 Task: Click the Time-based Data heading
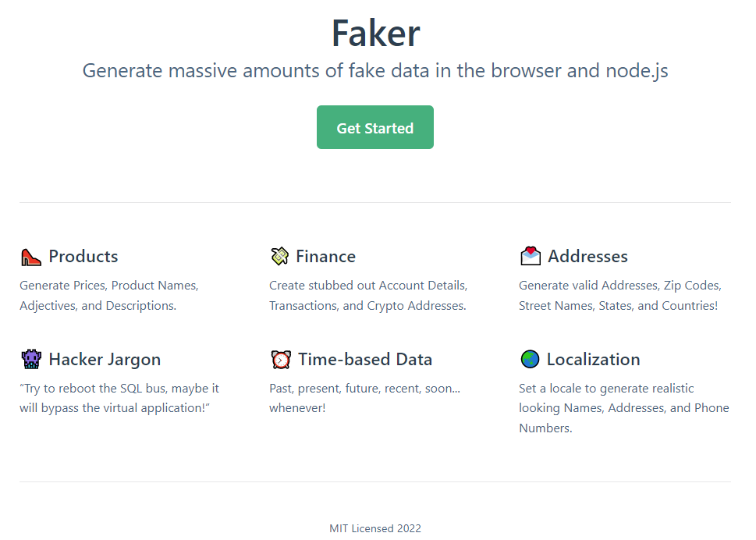point(365,360)
